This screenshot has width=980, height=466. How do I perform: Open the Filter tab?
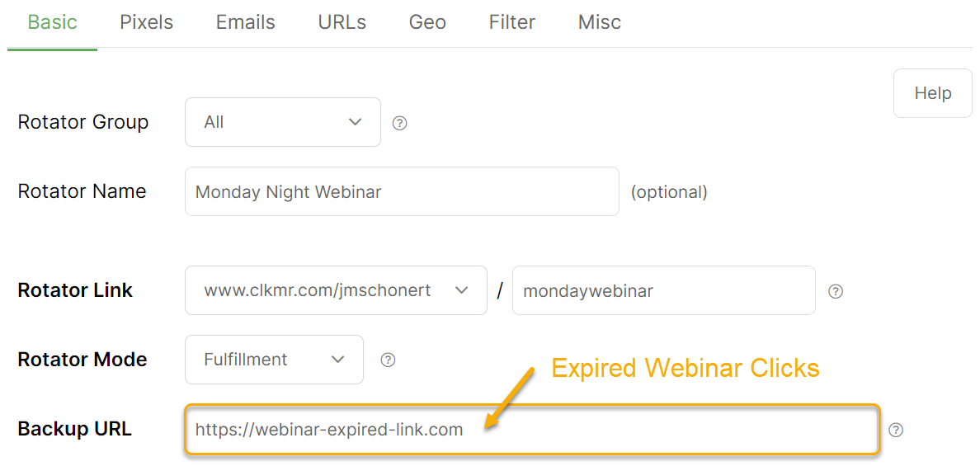511,22
